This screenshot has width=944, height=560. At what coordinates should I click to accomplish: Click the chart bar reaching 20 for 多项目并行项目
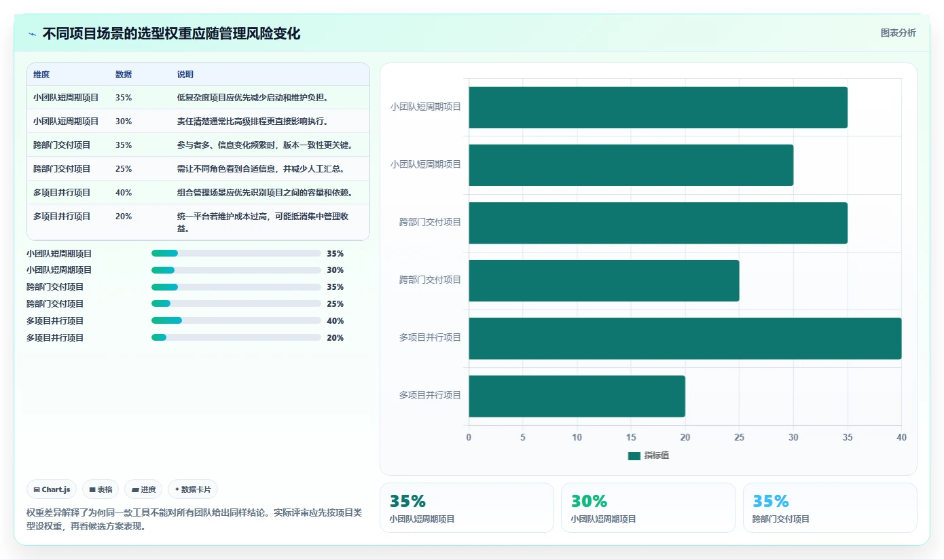coord(577,396)
